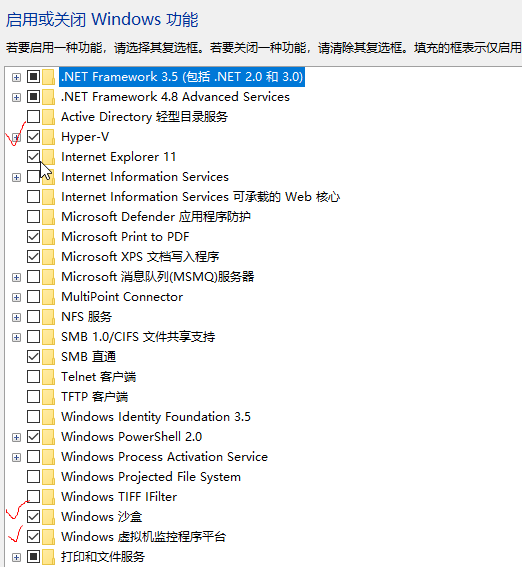Click the folder icon beside NFS 服务

[x=48, y=316]
